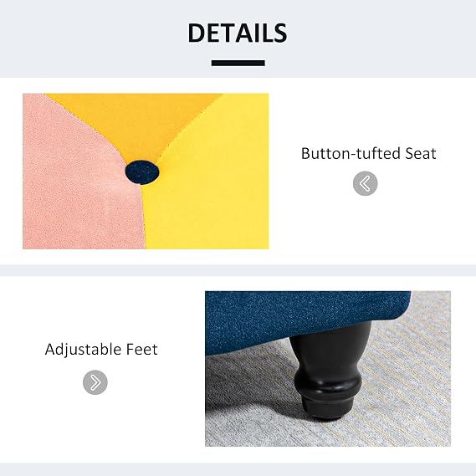Select the Button-tufted Seat label
This screenshot has height=476, width=476.
[x=368, y=153]
